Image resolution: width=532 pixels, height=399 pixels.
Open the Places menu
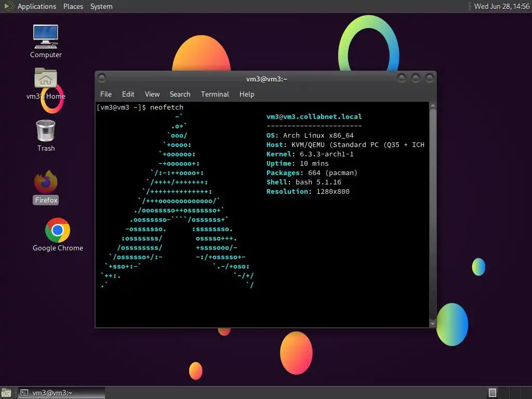[73, 6]
